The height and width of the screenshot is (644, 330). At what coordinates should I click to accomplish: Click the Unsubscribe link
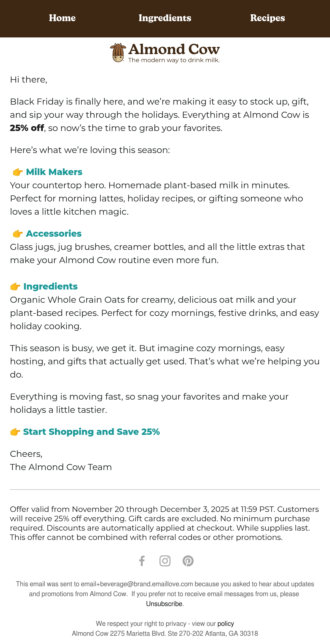click(x=164, y=604)
